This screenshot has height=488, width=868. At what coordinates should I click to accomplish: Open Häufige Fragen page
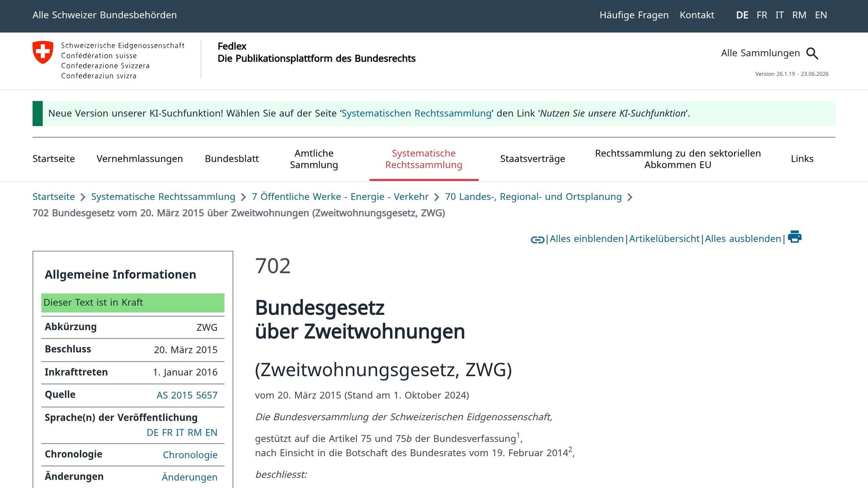click(x=634, y=15)
